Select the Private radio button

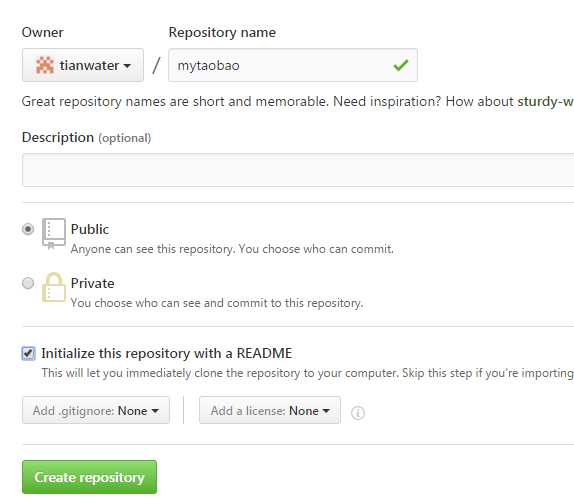28,283
